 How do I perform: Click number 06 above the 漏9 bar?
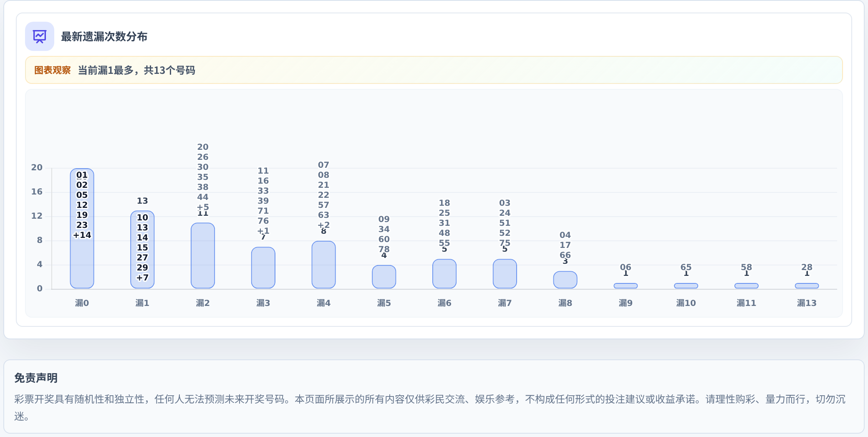(626, 267)
